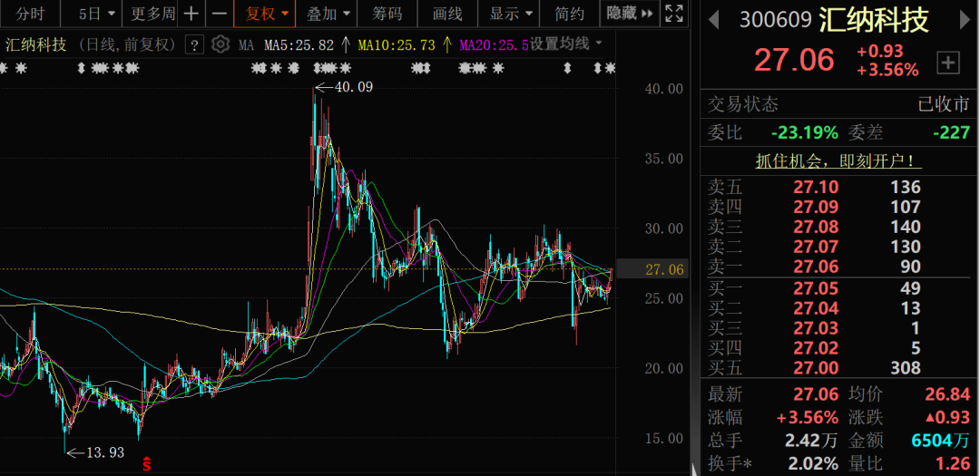The height and width of the screenshot is (476, 980).
Task: Open the 叠加 overlay dropdown
Action: pyautogui.click(x=328, y=14)
